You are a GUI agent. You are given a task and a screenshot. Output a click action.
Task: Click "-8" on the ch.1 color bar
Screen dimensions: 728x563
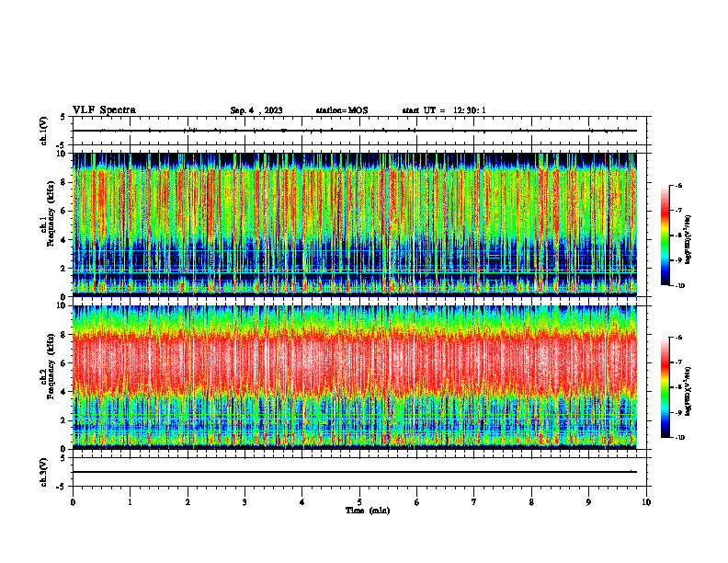pyautogui.click(x=678, y=236)
